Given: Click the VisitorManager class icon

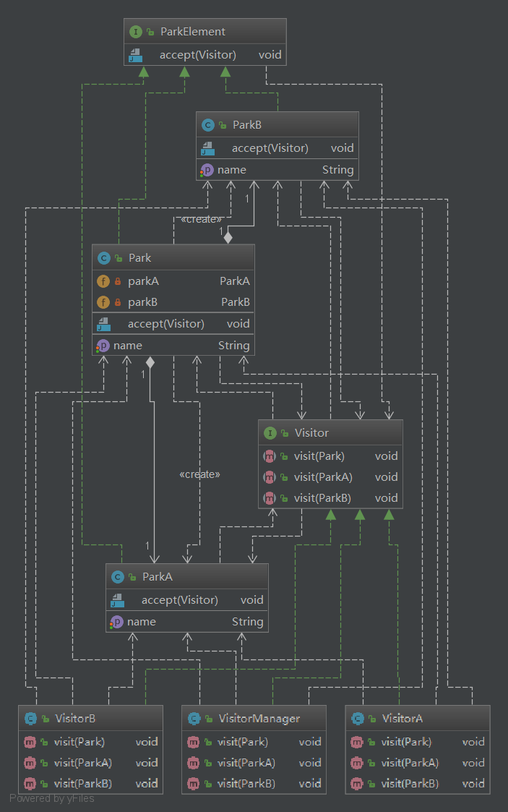Looking at the screenshot, I should 194,719.
